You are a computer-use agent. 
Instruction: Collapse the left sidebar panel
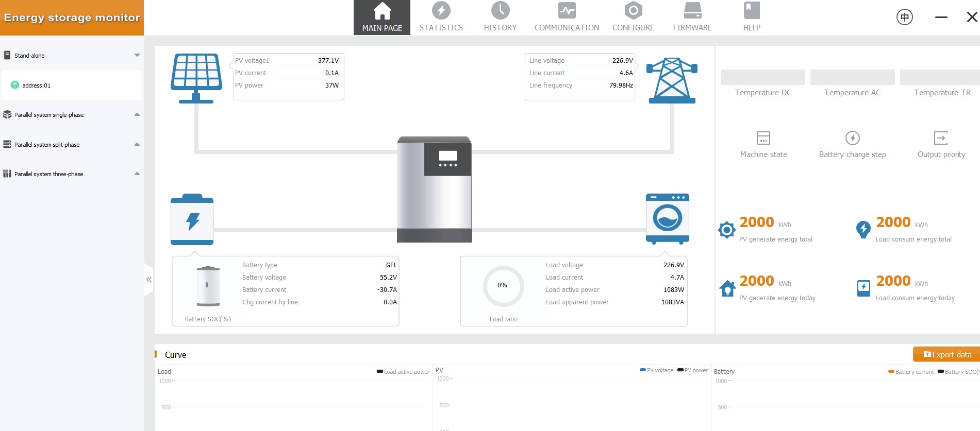(149, 280)
